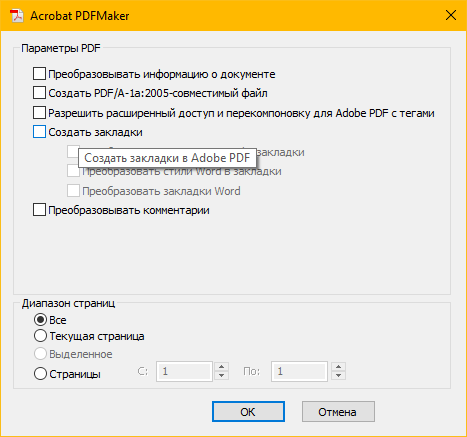Click the Параметры PDF group label
Viewport: 467px width, 437px height.
61,48
